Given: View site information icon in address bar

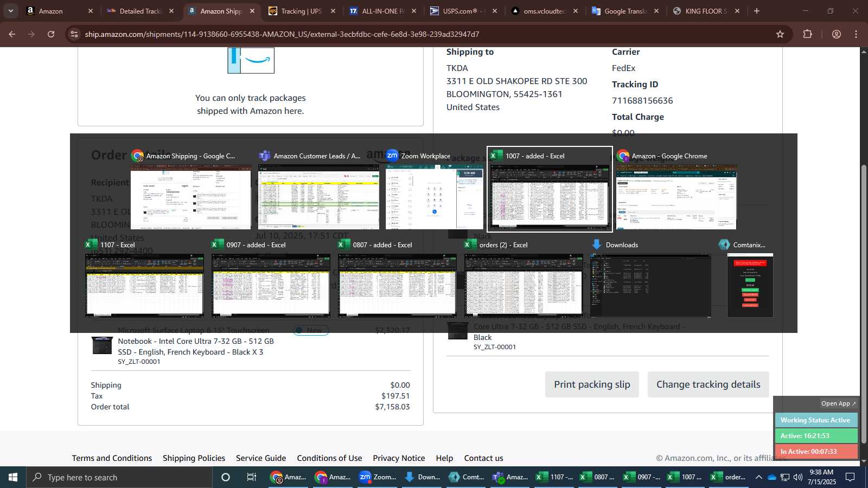Looking at the screenshot, I should [x=74, y=34].
